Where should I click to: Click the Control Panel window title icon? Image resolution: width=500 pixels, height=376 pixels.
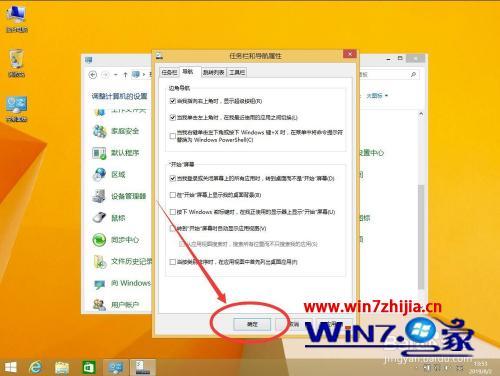tap(89, 60)
